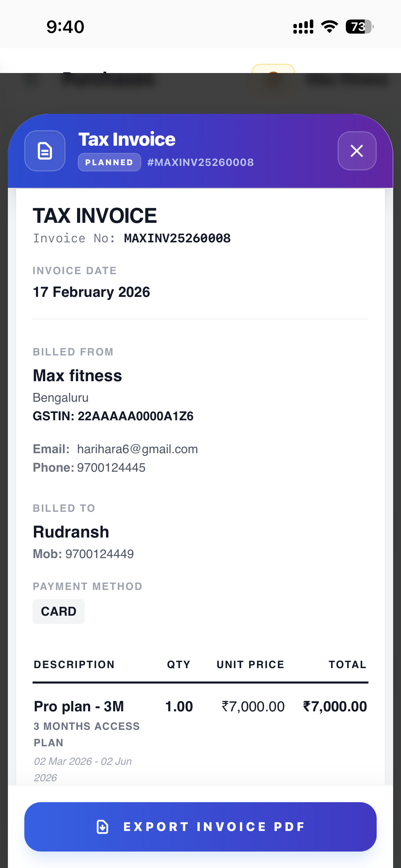This screenshot has height=868, width=401.
Task: Tap the cellular signal bars indicator
Action: (303, 26)
